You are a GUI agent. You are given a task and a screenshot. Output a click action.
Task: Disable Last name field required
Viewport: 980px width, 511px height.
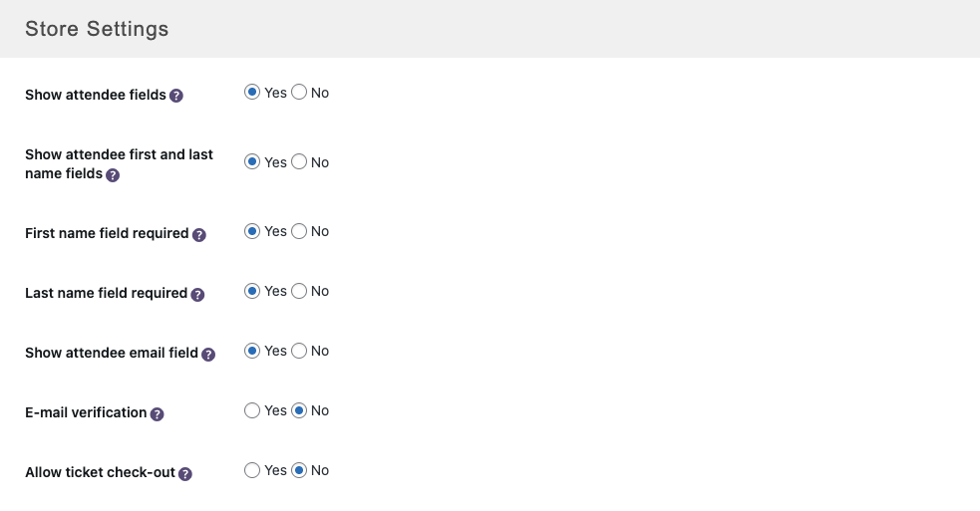pyautogui.click(x=299, y=291)
